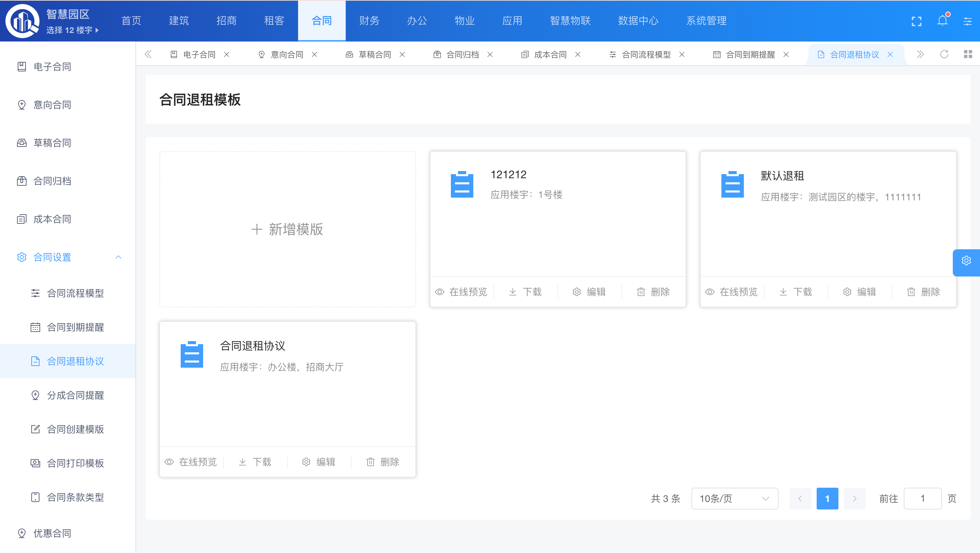
Task: Click the refresh tab icon
Action: pyautogui.click(x=944, y=54)
